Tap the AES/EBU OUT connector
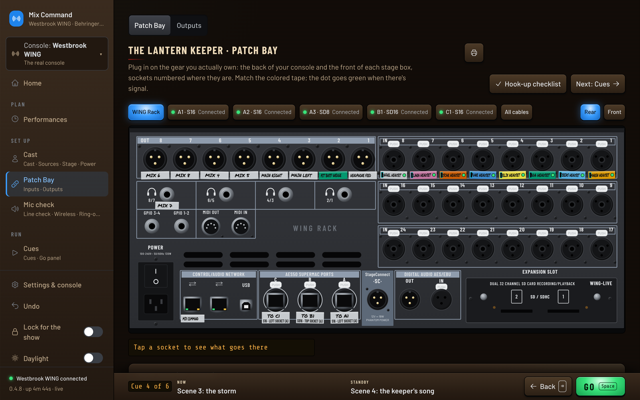 tap(409, 299)
